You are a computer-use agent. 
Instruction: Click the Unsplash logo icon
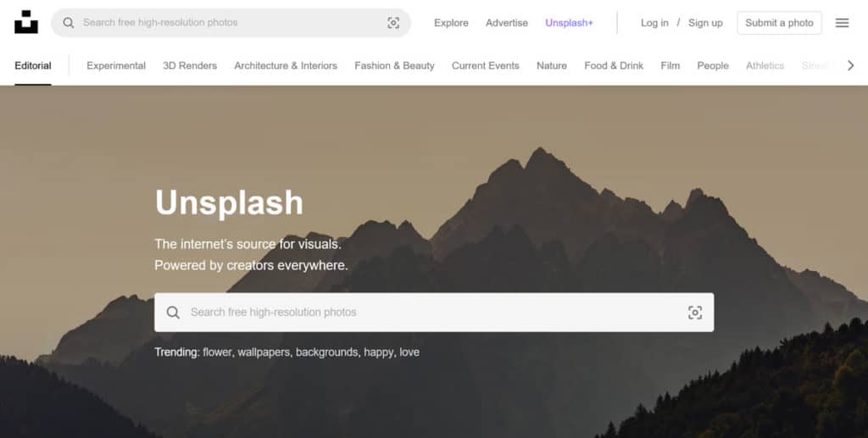(26, 22)
